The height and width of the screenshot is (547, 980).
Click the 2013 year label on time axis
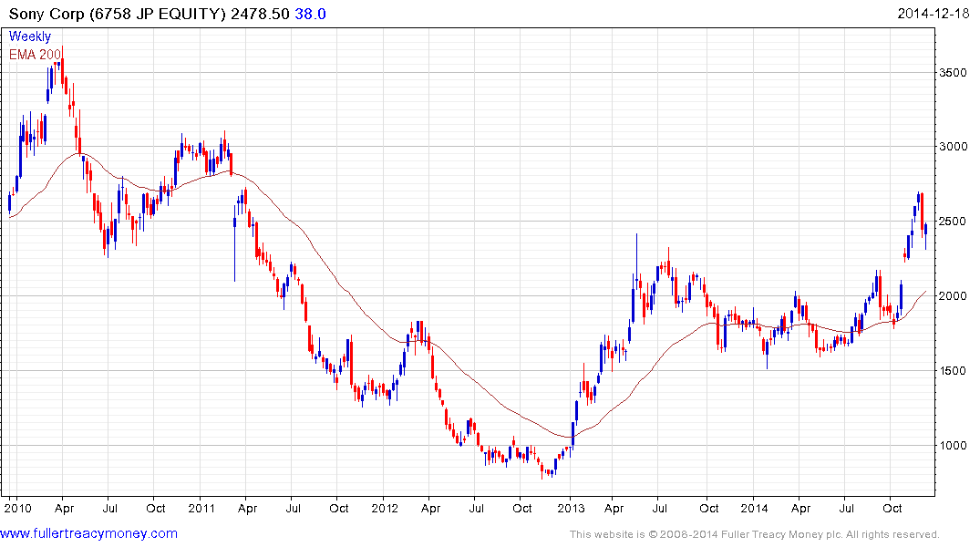tap(571, 508)
